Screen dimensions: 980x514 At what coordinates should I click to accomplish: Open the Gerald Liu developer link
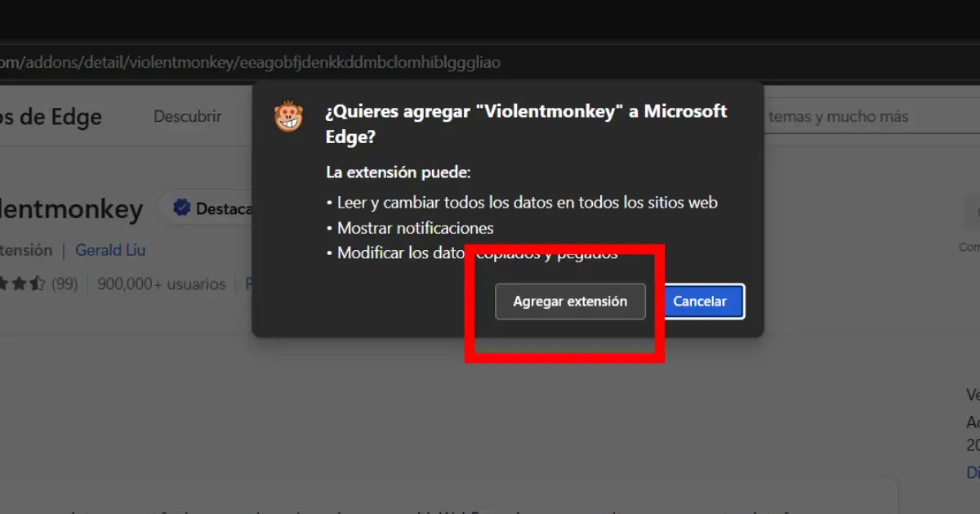[x=110, y=250]
